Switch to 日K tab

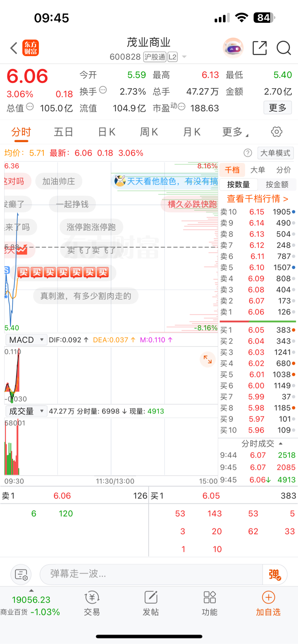click(x=107, y=132)
